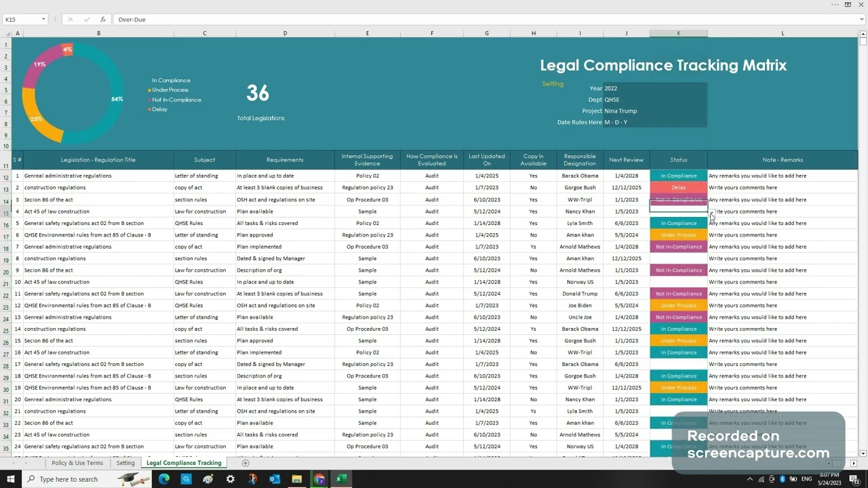Click the Legal Compliance Tracking Matrix title
The width and height of the screenshot is (868, 488).
[663, 65]
